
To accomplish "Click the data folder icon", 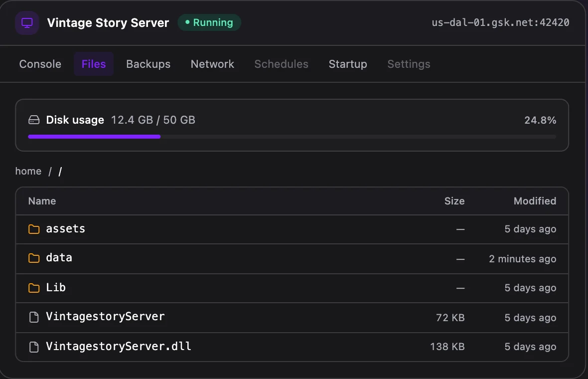I will point(34,258).
